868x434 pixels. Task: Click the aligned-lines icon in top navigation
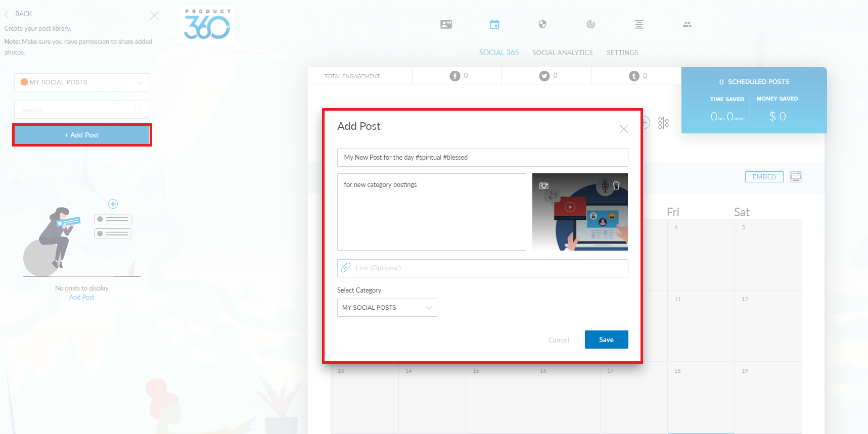pos(639,24)
